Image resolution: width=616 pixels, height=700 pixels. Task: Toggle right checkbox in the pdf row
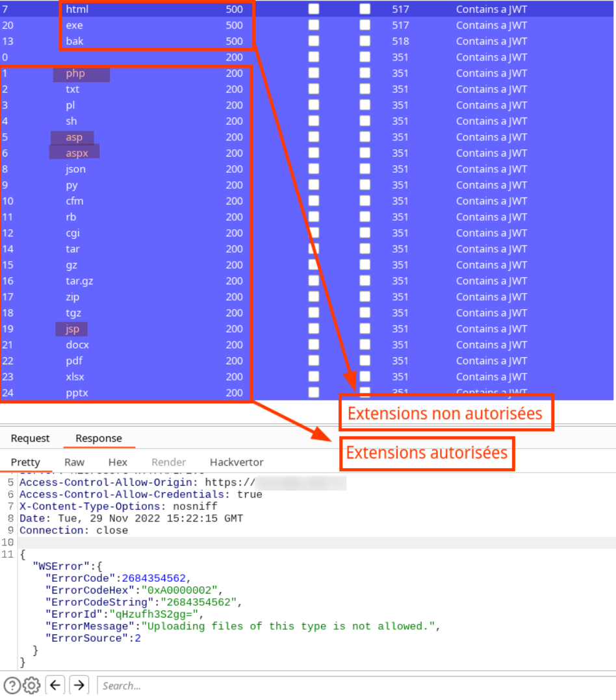tap(365, 361)
